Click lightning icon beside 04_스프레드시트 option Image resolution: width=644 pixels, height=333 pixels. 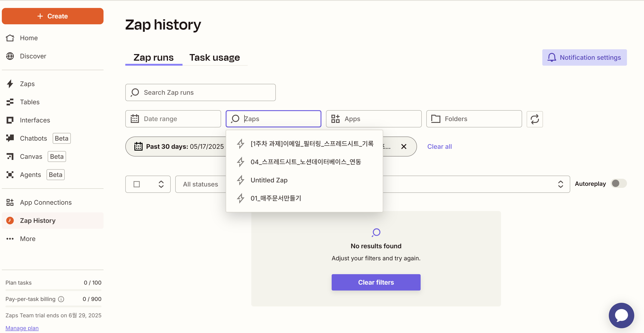(241, 162)
